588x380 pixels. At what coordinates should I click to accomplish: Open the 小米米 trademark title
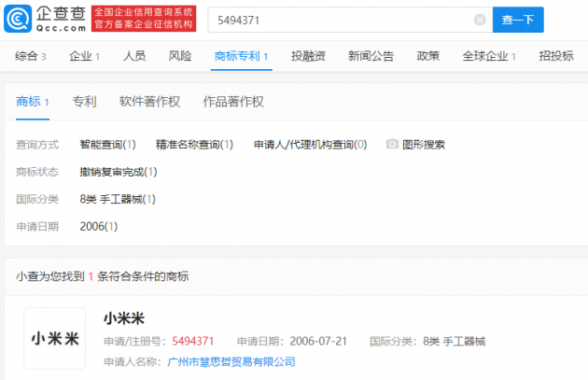point(124,319)
